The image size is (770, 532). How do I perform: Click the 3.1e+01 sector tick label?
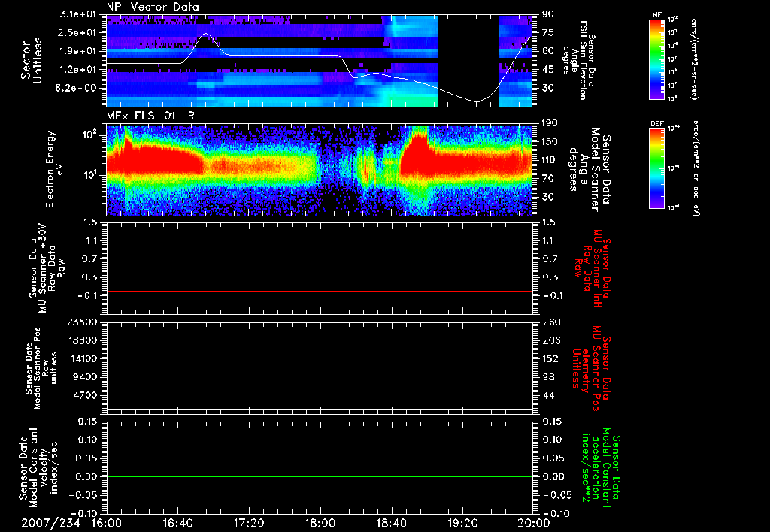[78, 14]
